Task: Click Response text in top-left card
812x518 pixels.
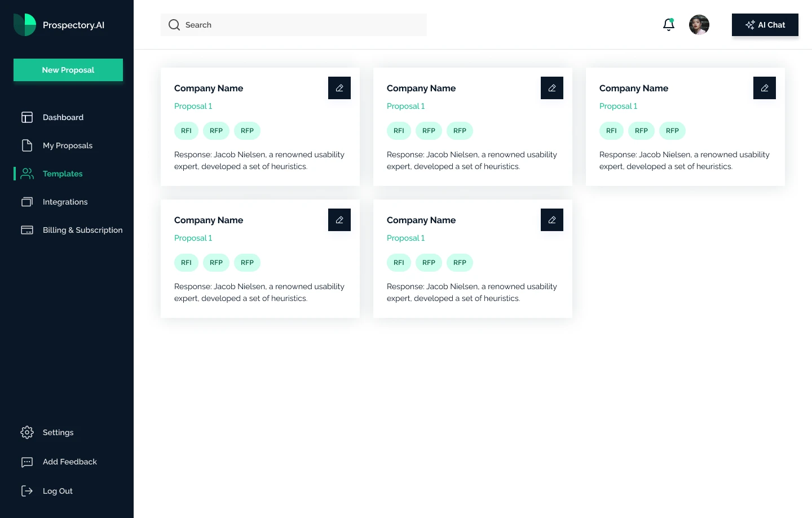Action: [x=259, y=161]
